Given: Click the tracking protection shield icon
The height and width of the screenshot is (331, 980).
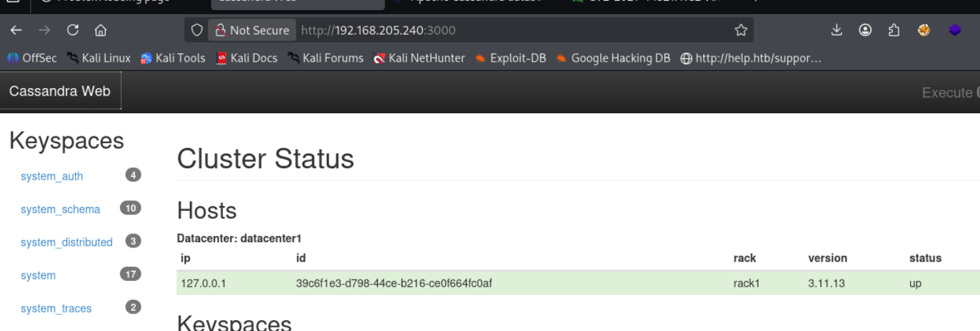Looking at the screenshot, I should point(197,30).
